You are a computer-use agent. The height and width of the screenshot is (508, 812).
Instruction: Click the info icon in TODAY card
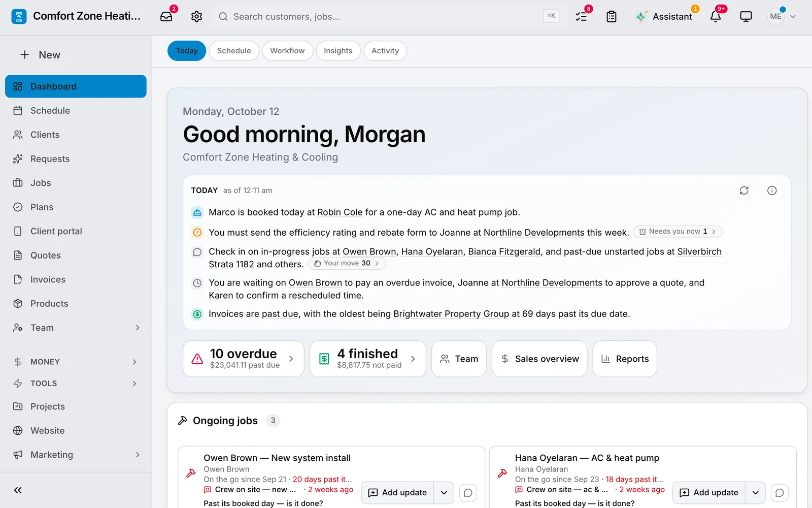772,190
